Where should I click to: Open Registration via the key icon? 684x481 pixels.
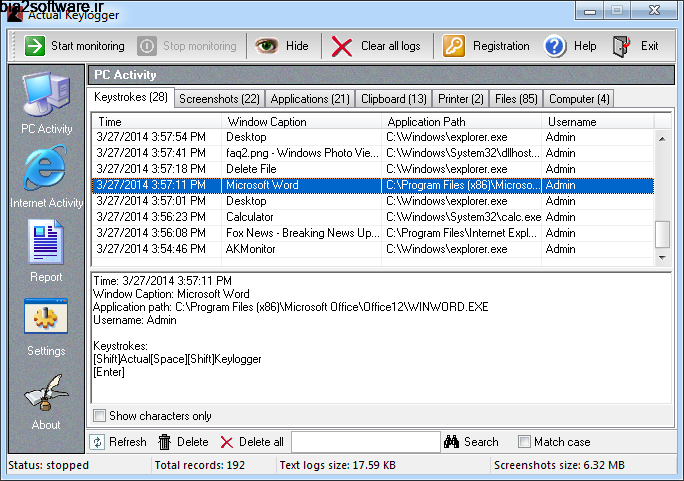[454, 46]
